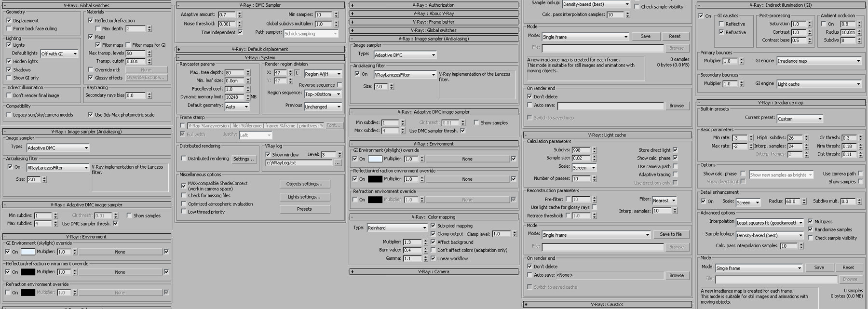The image size is (868, 309).
Task: Click the HSph. subdivs field
Action: (795, 138)
